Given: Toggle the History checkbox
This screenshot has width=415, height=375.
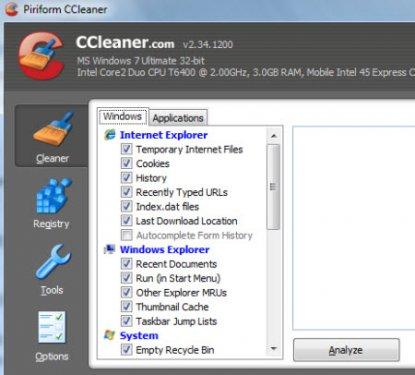Looking at the screenshot, I should tap(126, 178).
